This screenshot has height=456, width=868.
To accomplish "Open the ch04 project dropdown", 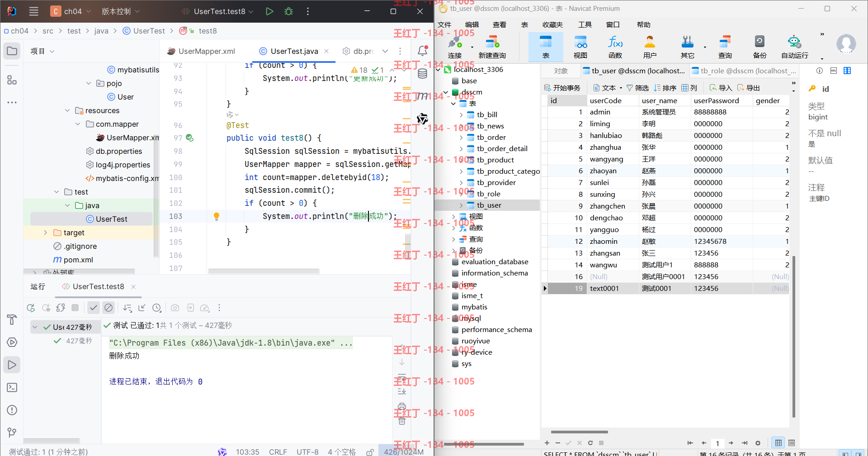I will coord(71,11).
